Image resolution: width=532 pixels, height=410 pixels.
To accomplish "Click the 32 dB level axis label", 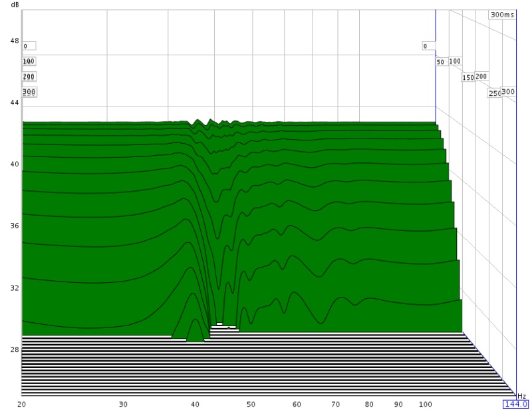I will pyautogui.click(x=15, y=288).
